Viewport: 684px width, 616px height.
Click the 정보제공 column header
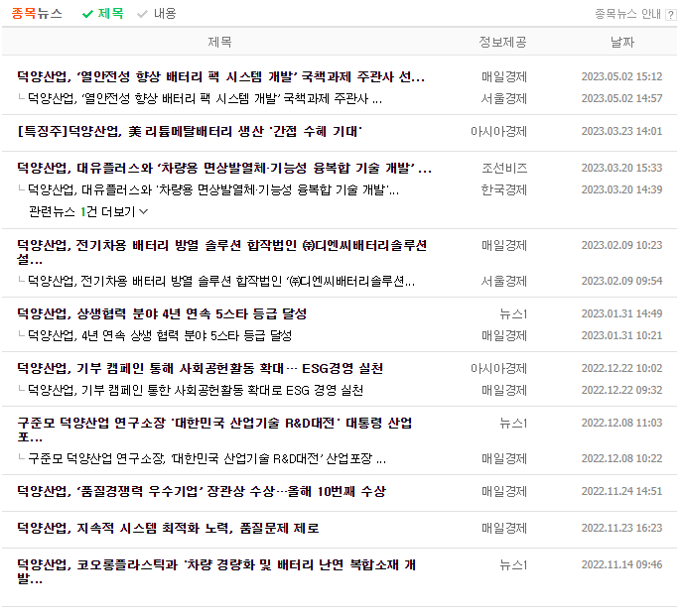[x=502, y=42]
